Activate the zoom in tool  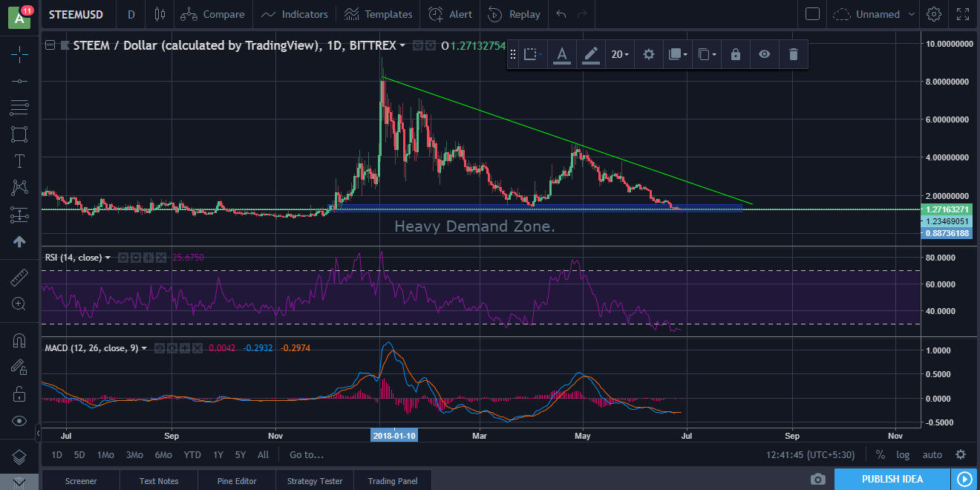point(19,304)
